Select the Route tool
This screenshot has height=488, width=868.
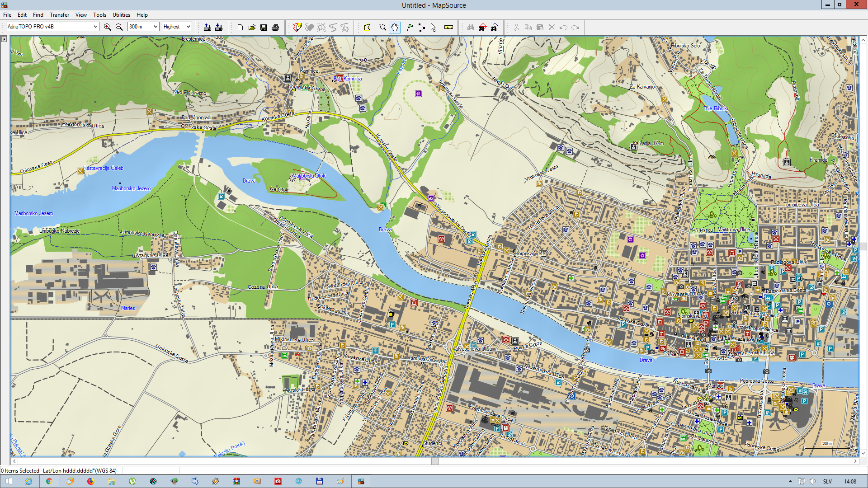(422, 27)
